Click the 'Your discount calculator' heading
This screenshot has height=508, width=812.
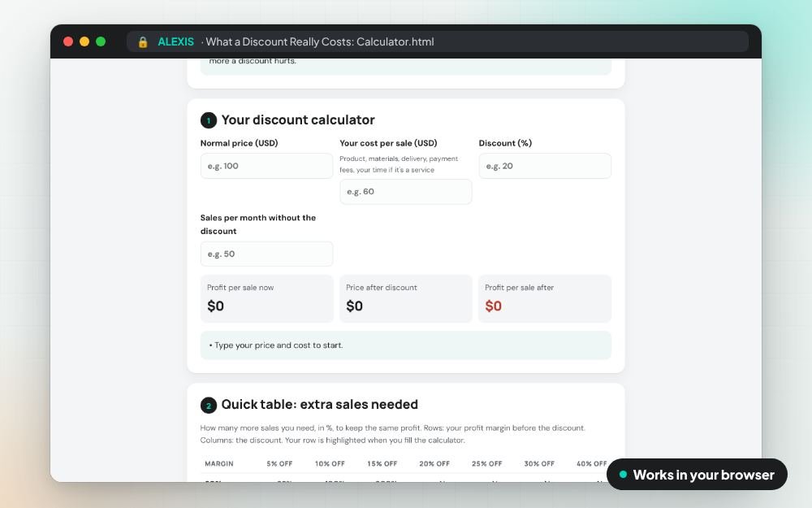(x=298, y=119)
